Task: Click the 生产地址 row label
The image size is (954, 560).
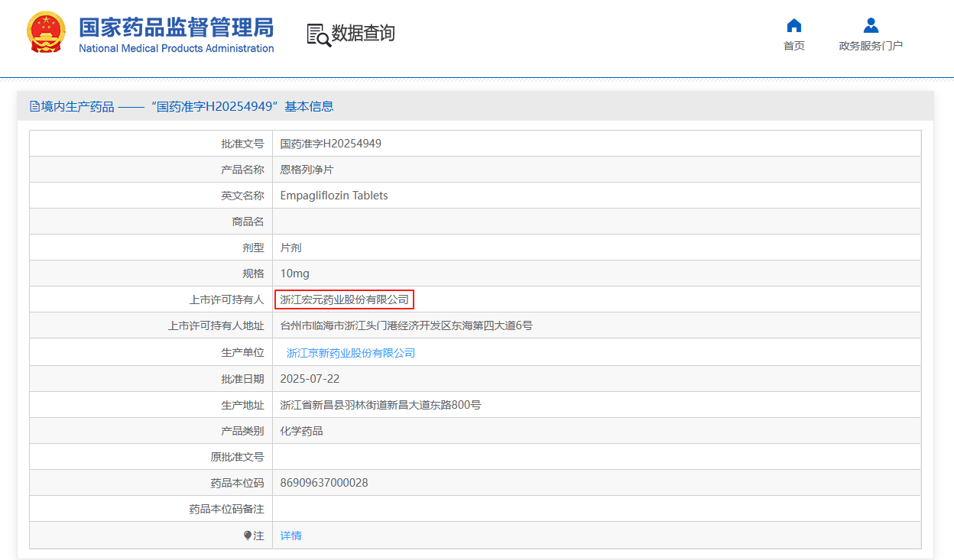Action: (242, 405)
